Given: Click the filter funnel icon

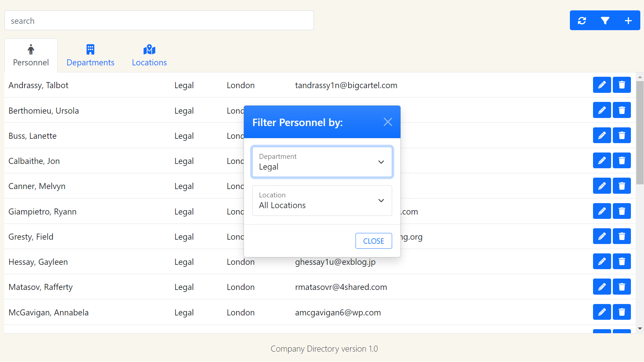Looking at the screenshot, I should coord(605,21).
